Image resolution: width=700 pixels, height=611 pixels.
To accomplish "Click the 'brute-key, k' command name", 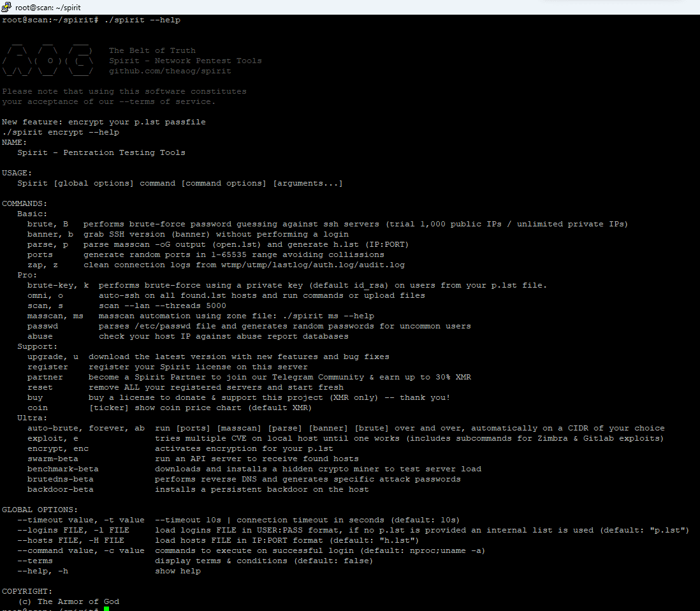I will coord(58,285).
